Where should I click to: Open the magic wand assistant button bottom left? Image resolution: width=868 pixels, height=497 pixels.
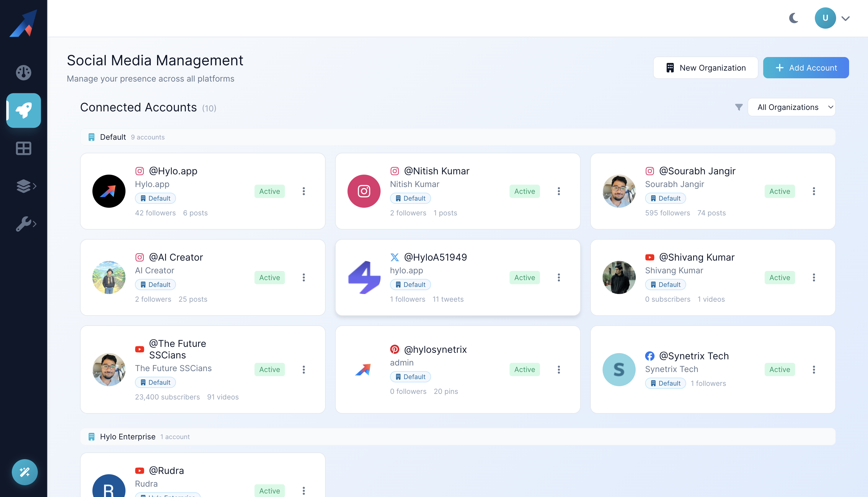click(x=24, y=472)
